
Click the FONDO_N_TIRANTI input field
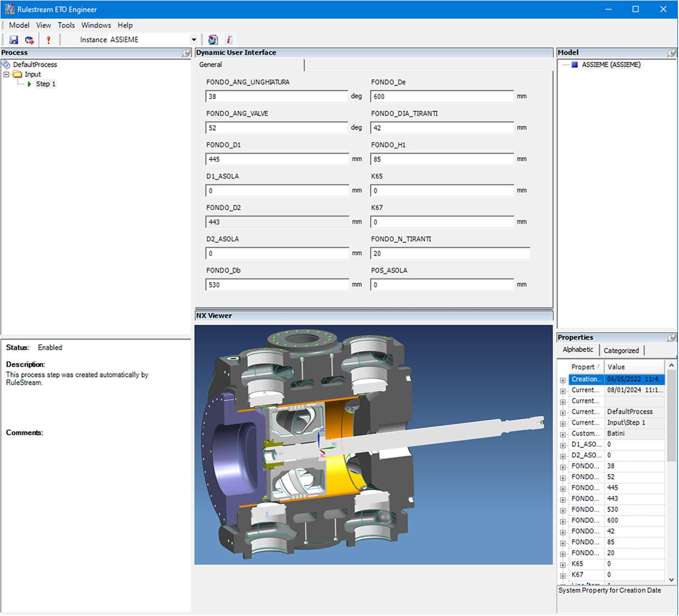pos(450,253)
